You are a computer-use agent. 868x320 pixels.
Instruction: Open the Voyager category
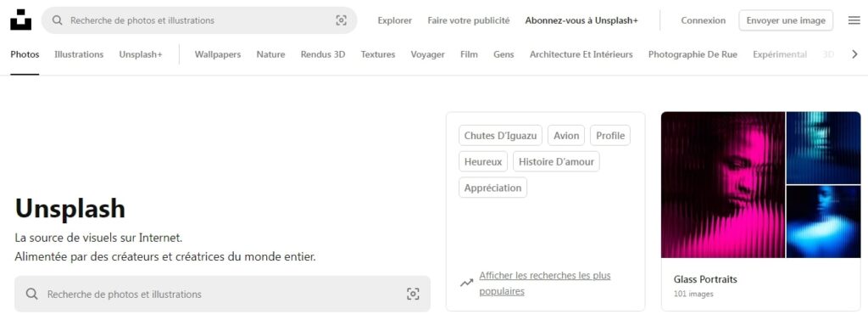427,54
